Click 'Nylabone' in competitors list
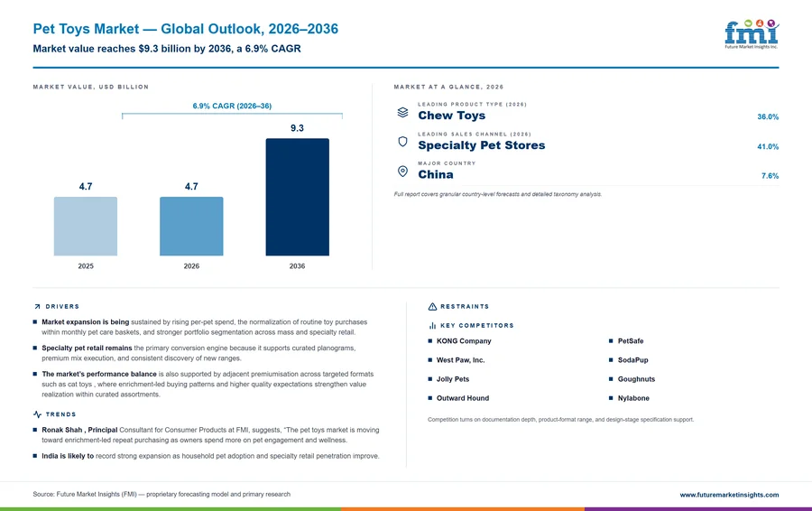Screen dimensions: 812x511 pyautogui.click(x=633, y=398)
